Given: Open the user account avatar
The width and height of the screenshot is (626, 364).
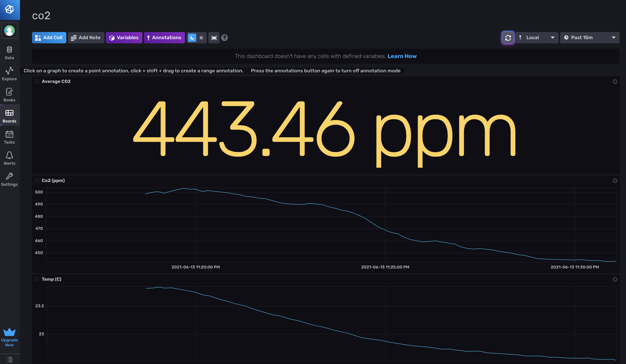Looking at the screenshot, I should [x=9, y=31].
